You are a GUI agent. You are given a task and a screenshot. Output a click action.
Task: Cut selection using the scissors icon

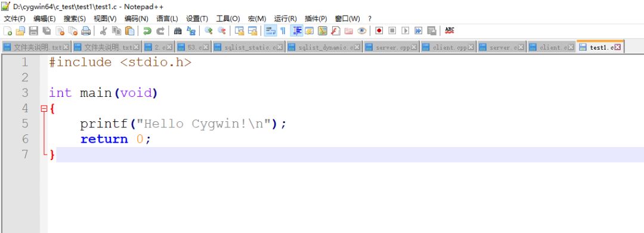point(104,31)
